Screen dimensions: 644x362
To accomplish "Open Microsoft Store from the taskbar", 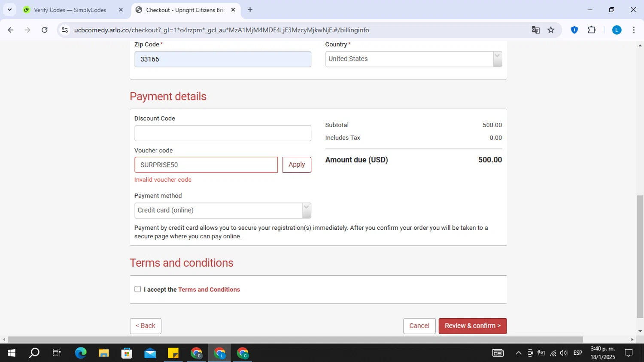I will coord(127,353).
